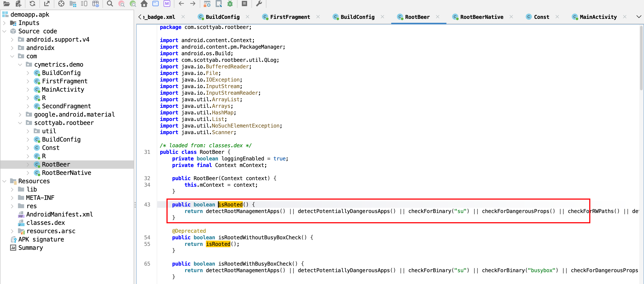
Task: Click the Quark analysis toolbar icon
Action: point(219,4)
